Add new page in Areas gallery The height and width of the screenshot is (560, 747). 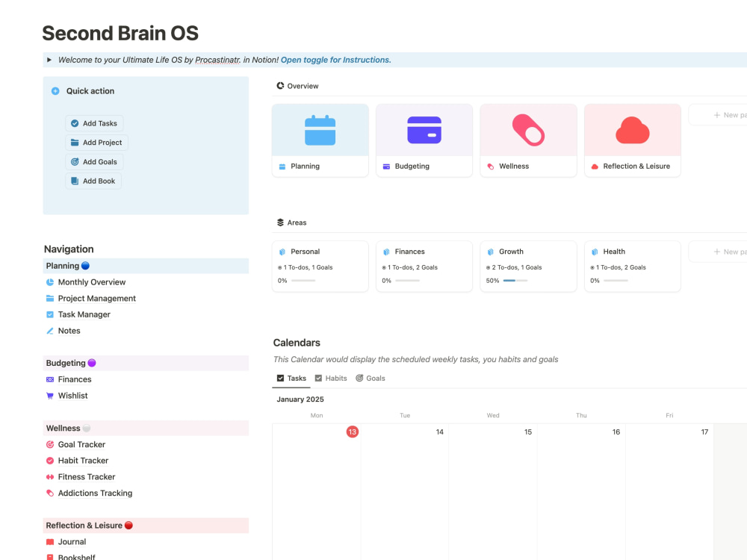tap(719, 252)
